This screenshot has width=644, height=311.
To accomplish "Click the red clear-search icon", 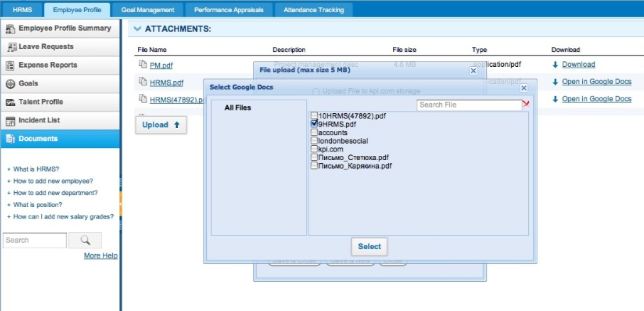I will pos(526,105).
